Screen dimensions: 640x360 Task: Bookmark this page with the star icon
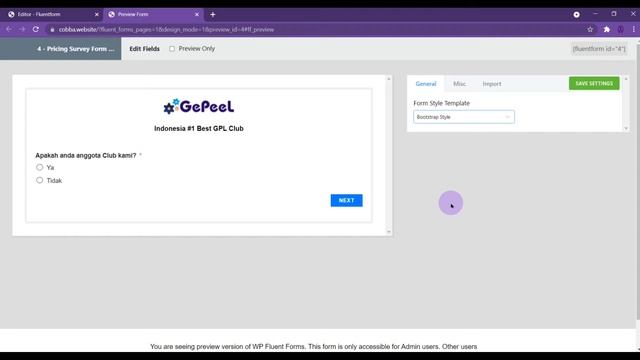pyautogui.click(x=590, y=29)
